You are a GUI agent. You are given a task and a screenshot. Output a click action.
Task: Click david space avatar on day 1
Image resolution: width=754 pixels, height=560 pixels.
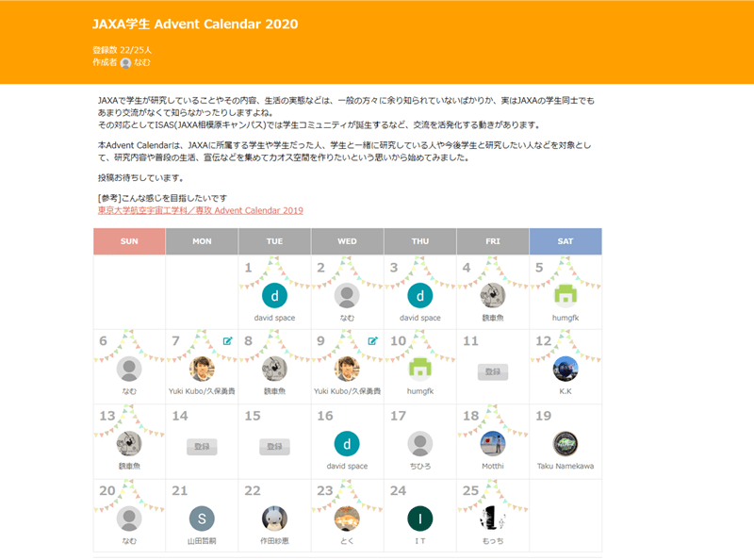[x=274, y=295]
